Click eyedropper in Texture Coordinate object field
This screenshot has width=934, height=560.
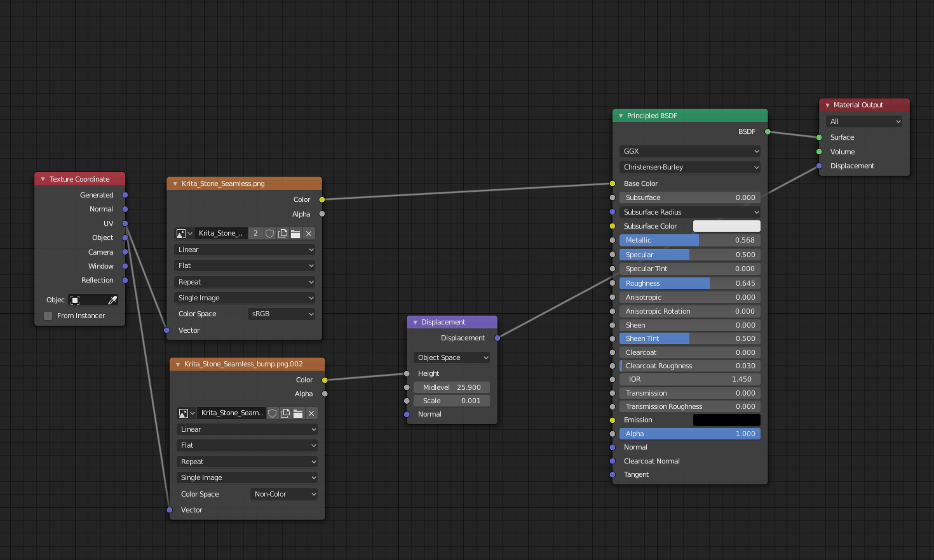point(112,300)
